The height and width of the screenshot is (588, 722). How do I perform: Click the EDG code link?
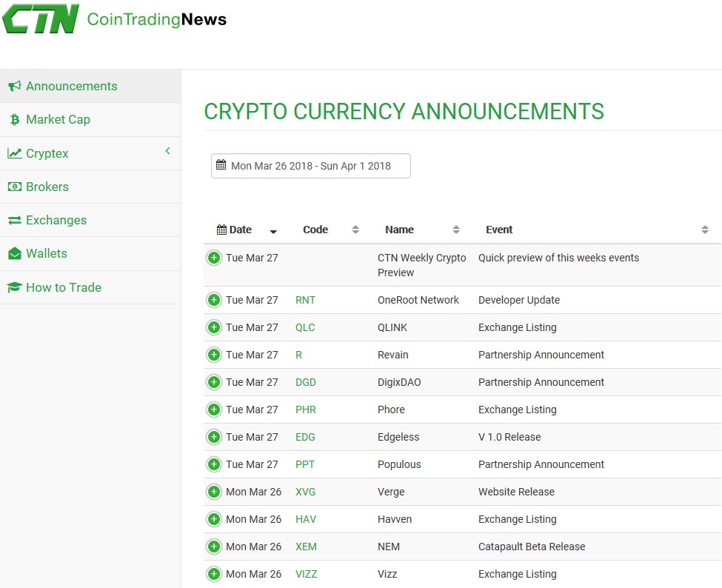click(305, 437)
